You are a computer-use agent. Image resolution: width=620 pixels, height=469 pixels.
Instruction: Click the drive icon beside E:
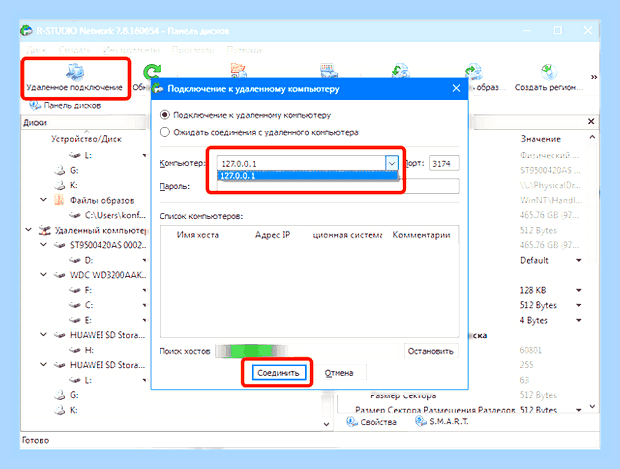pyautogui.click(x=75, y=320)
